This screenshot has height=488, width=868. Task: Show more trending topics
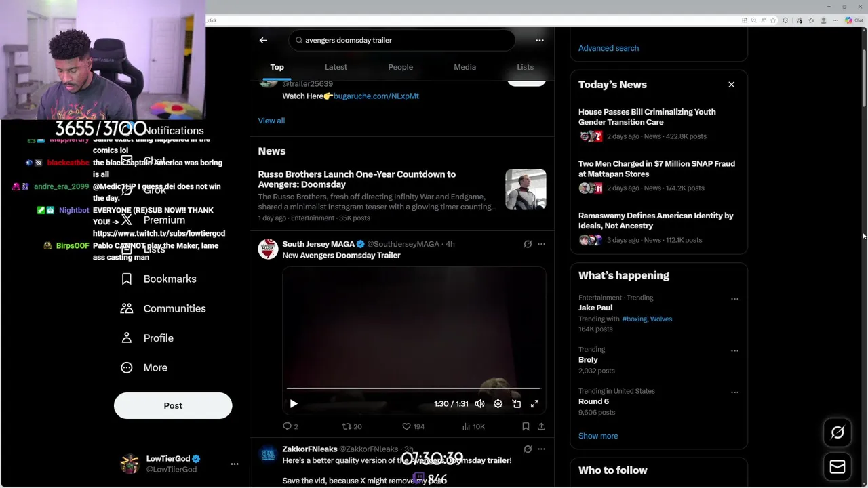(x=598, y=436)
